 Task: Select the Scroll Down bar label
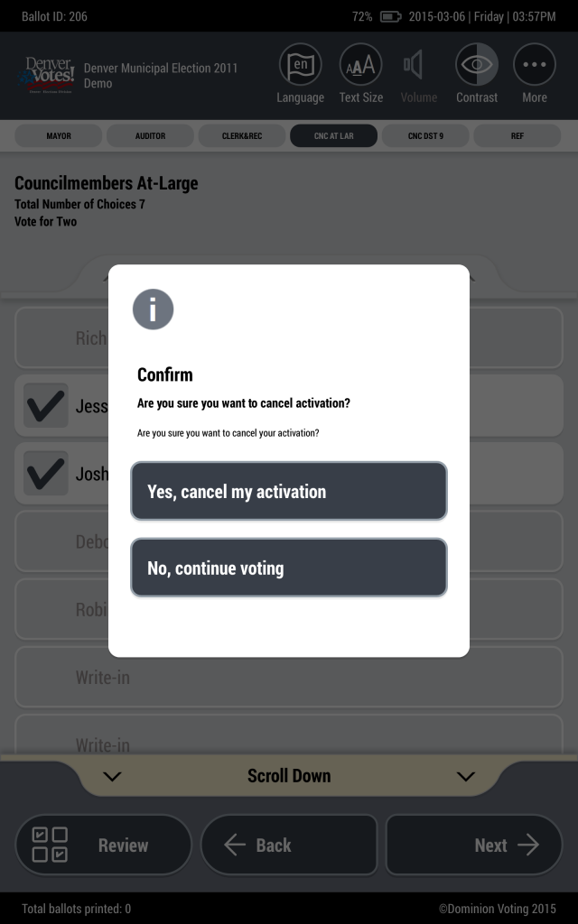click(x=289, y=775)
